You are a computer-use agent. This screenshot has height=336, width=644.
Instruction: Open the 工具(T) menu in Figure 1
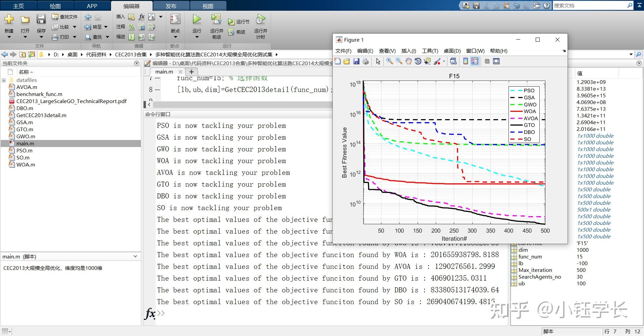[430, 51]
